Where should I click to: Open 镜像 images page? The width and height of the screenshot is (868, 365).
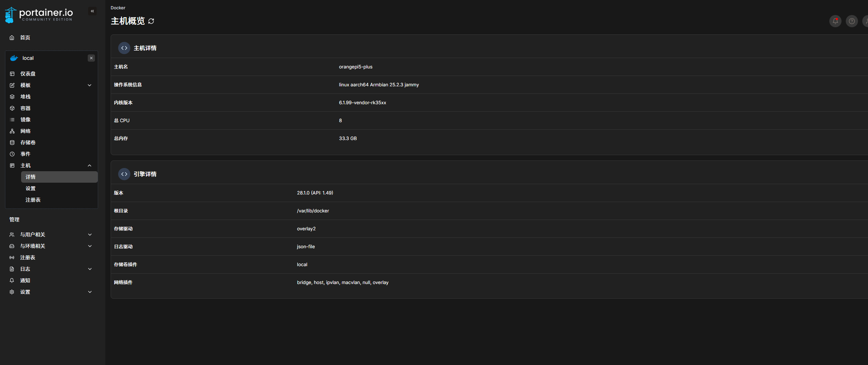tap(25, 120)
